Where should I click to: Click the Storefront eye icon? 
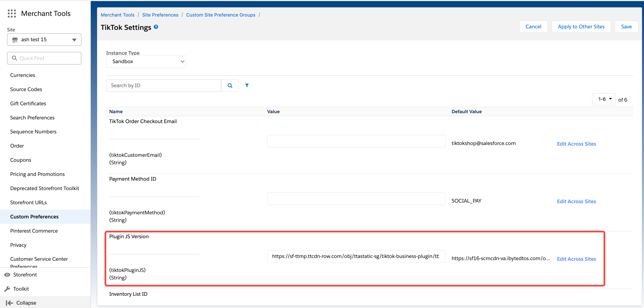tap(7, 274)
